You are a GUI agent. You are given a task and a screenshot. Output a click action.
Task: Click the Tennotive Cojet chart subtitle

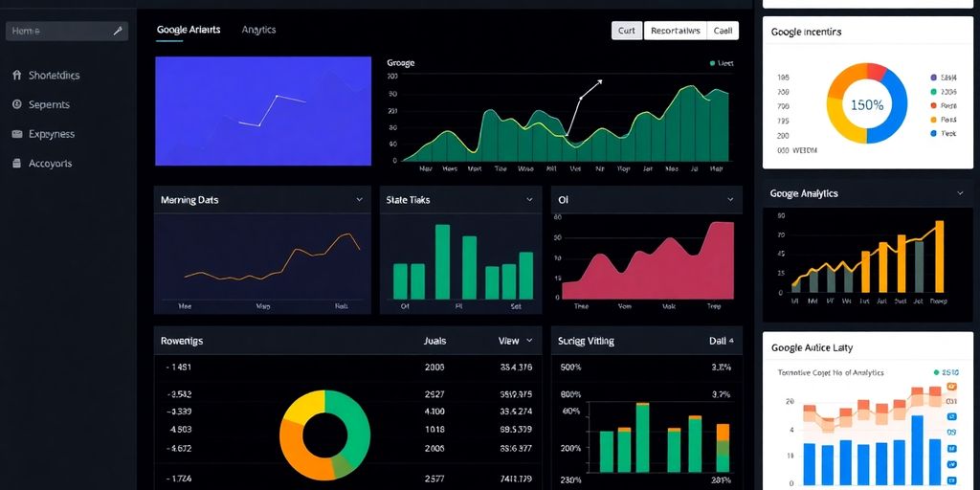coord(830,372)
